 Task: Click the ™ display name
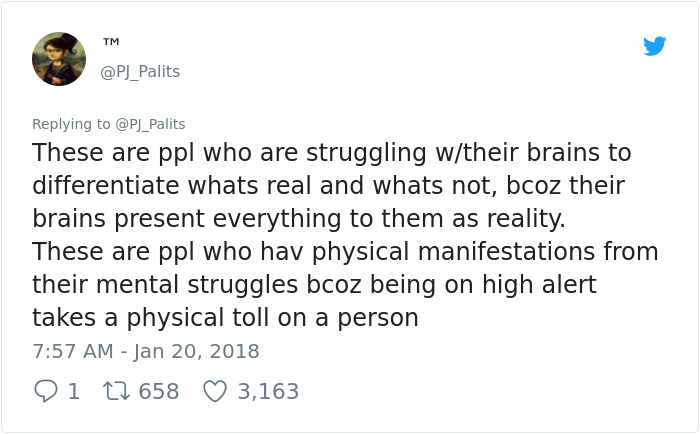(111, 43)
